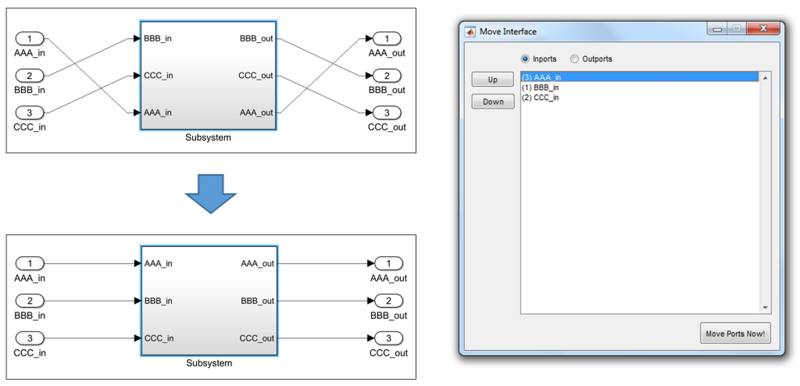Screen dimensions: 800x386
Task: Select the bottom Subsystem block
Action: pyautogui.click(x=209, y=301)
